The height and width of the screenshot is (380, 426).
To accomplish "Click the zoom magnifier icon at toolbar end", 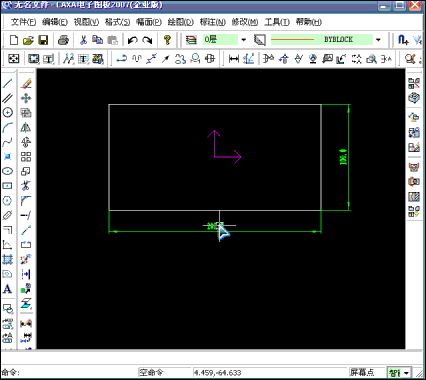I will pos(410,59).
